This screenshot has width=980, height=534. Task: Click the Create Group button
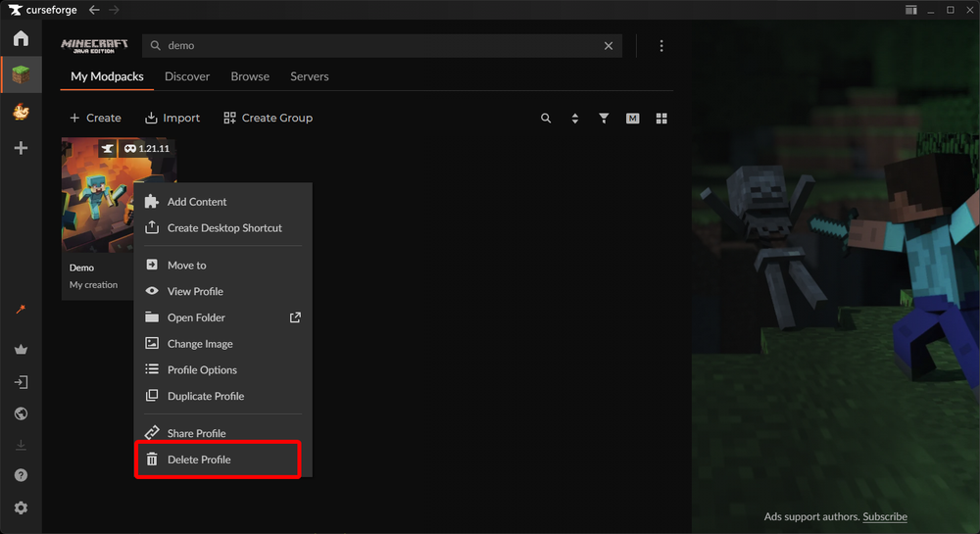pyautogui.click(x=269, y=118)
